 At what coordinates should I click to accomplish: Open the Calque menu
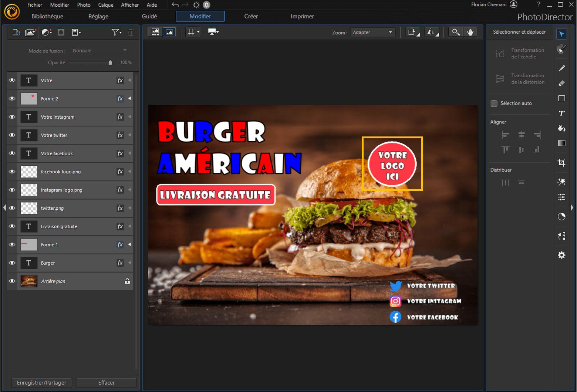click(105, 5)
